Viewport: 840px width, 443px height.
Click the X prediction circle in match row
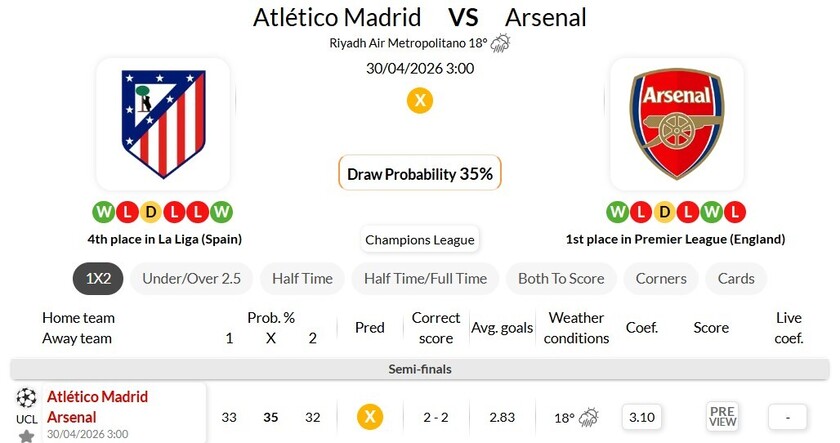[x=370, y=416]
